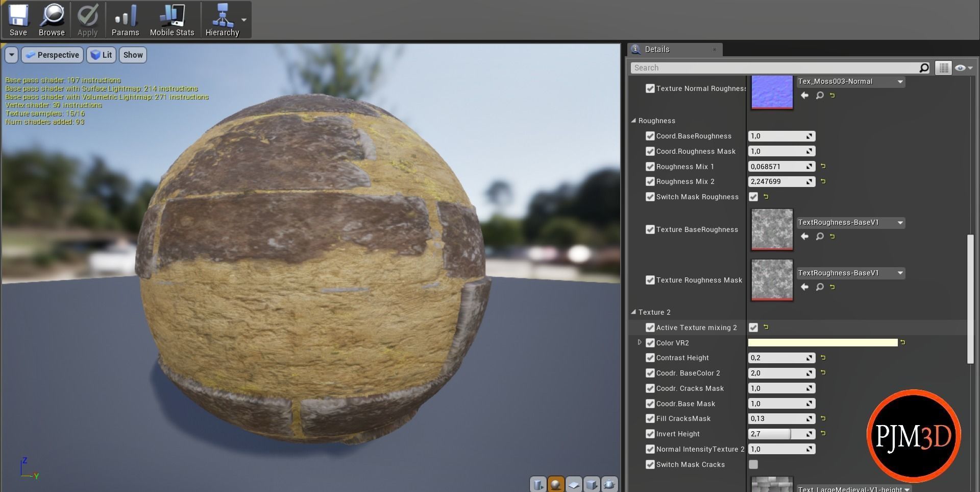Click the magnifier in Details search bar
980x492 pixels.
pyautogui.click(x=924, y=68)
